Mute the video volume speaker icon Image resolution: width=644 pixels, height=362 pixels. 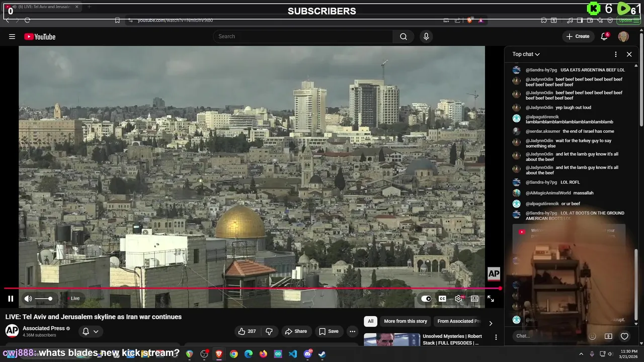pos(28,299)
